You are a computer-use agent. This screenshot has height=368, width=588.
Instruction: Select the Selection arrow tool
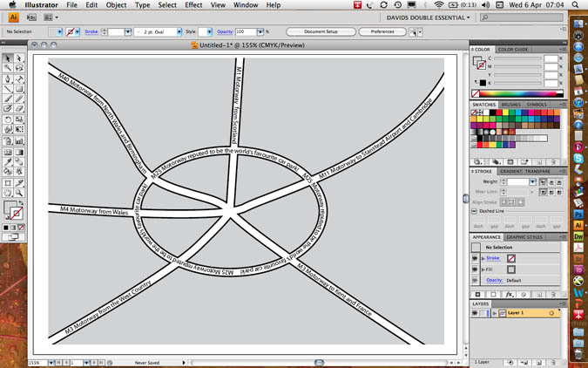click(7, 58)
